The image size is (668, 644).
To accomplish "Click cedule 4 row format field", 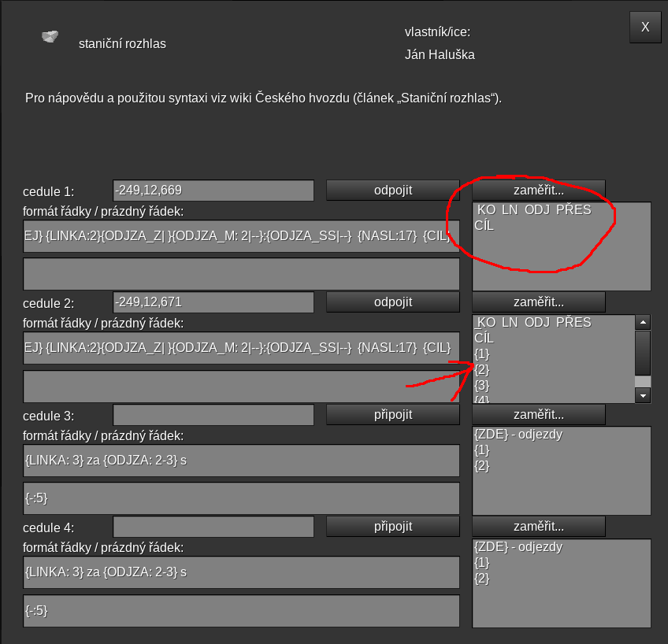I will [x=241, y=572].
